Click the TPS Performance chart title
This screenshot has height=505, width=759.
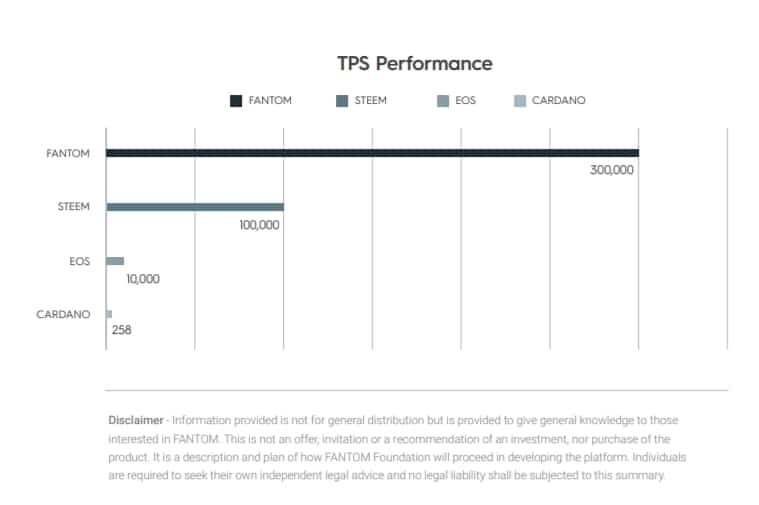pos(415,63)
